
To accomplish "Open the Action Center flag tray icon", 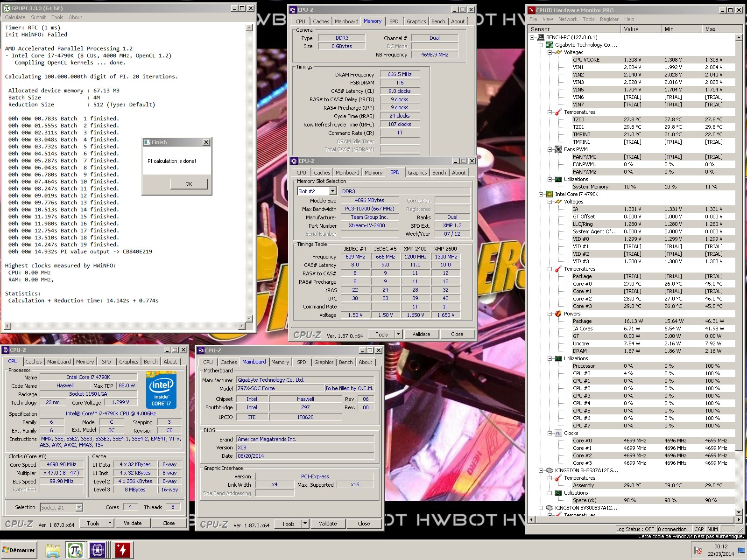I will pos(698,551).
